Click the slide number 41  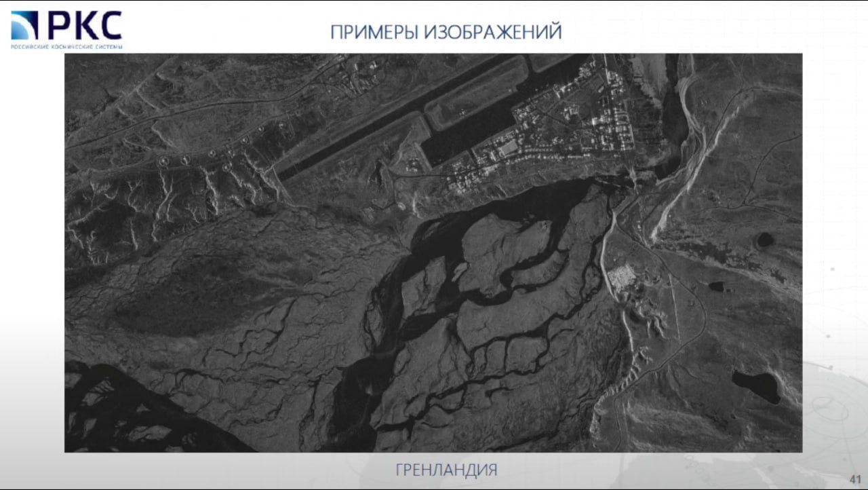click(x=856, y=479)
